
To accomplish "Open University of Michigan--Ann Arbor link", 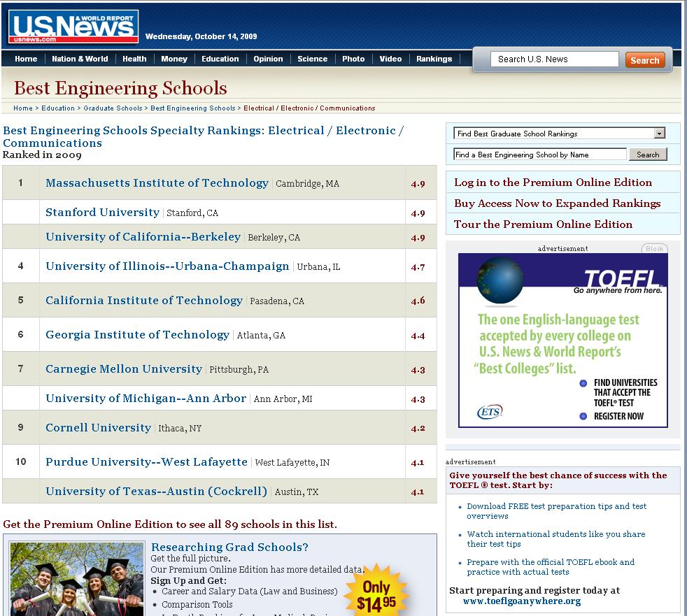I will coord(146,399).
